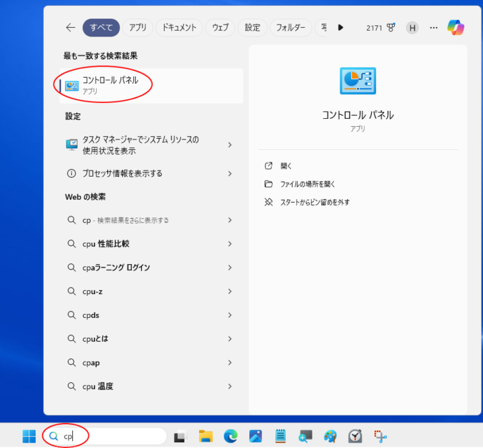Select the すべて filter tab
Screen dimensions: 483x448
(101, 28)
